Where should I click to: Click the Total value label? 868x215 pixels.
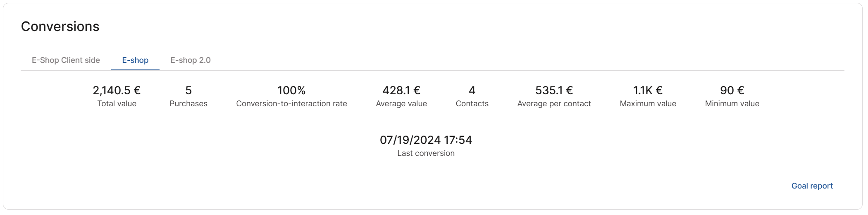coord(117,104)
